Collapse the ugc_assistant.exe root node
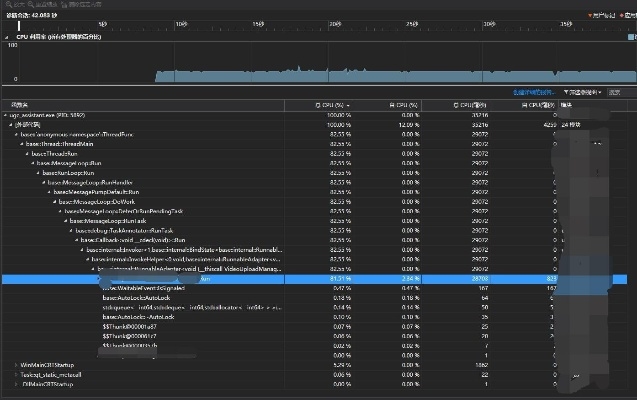The image size is (637, 400). [5, 115]
